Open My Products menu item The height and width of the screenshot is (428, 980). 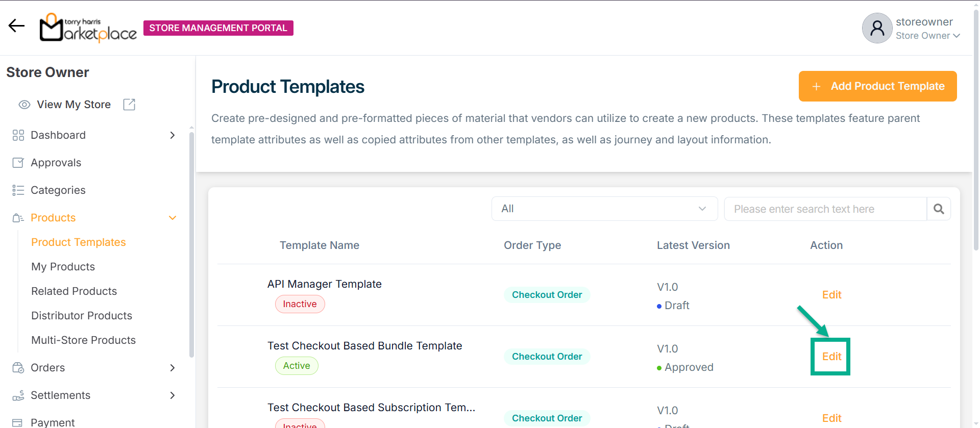pos(63,267)
